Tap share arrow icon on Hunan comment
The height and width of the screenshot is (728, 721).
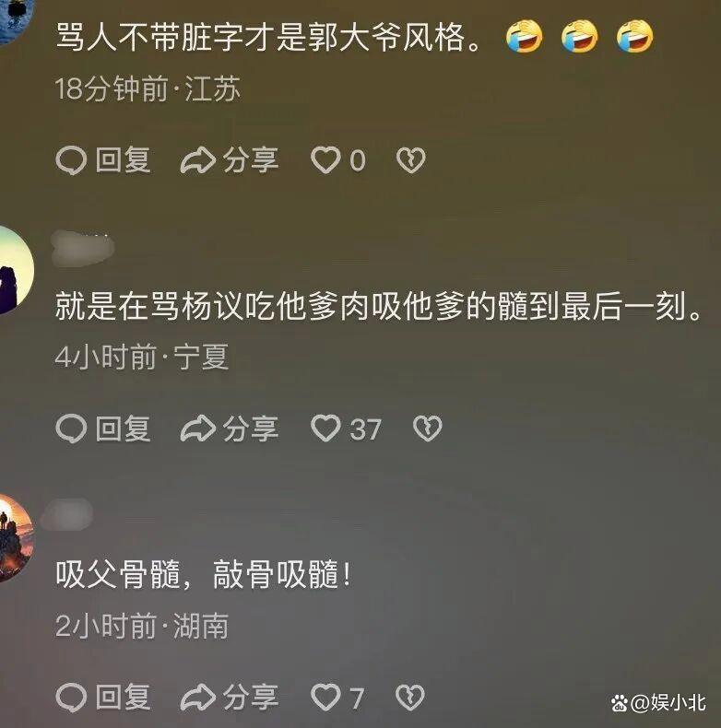pyautogui.click(x=198, y=698)
